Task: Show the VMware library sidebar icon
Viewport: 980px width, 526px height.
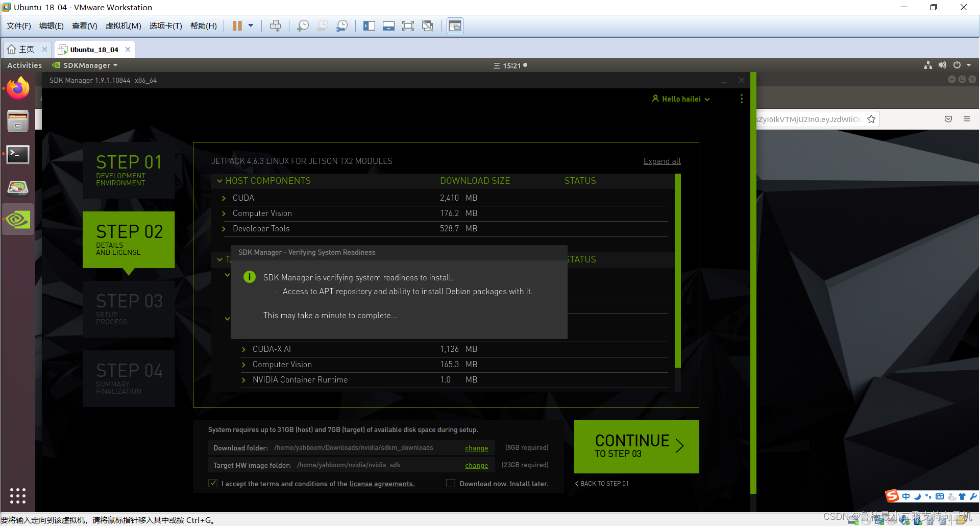Action: tap(369, 26)
